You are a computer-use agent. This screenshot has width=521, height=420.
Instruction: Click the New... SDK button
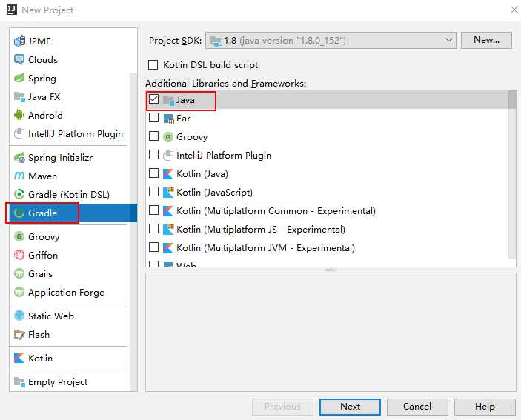[x=486, y=40]
